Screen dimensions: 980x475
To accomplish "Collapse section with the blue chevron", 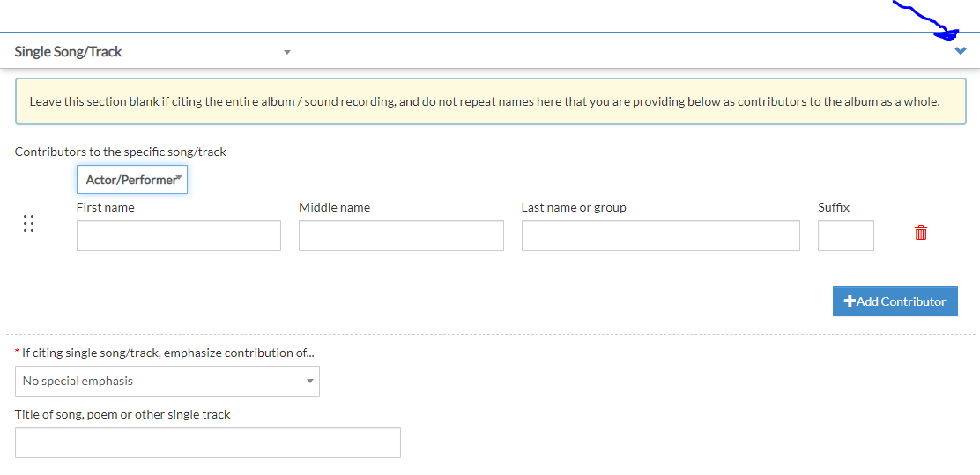I will [961, 51].
